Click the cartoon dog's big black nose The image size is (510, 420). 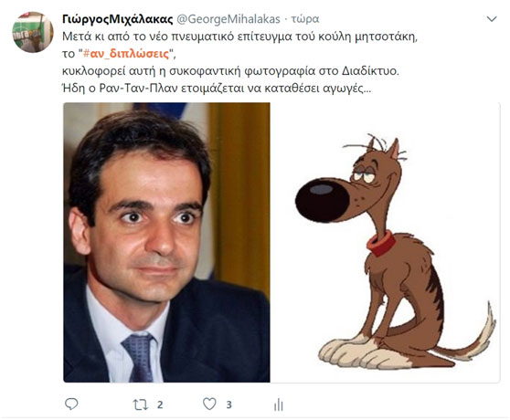click(322, 200)
